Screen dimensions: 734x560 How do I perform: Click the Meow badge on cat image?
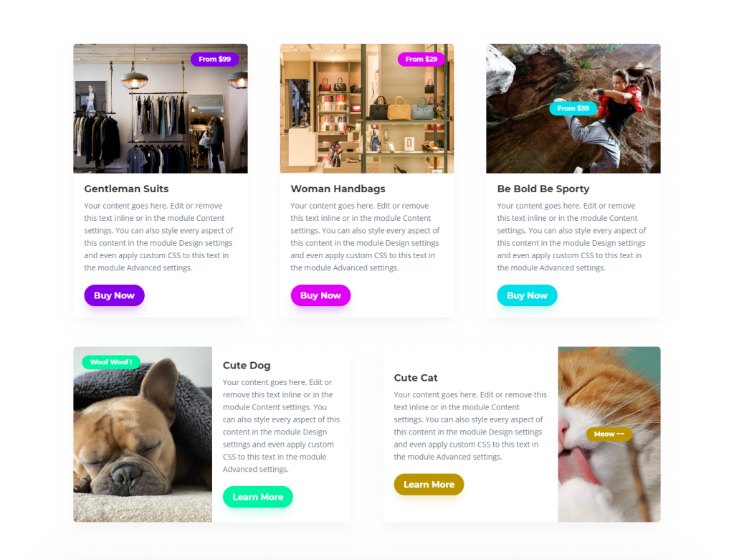(609, 434)
